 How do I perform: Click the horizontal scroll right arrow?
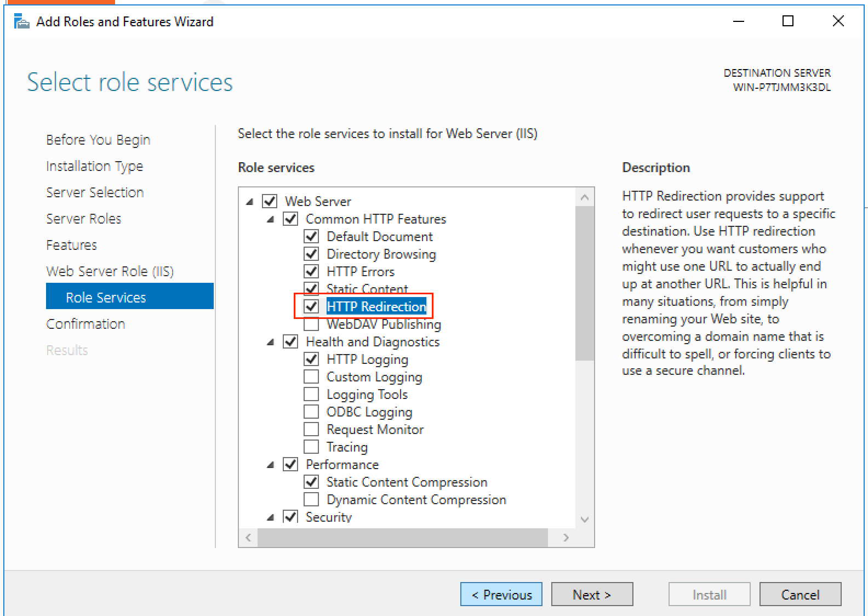pos(566,538)
